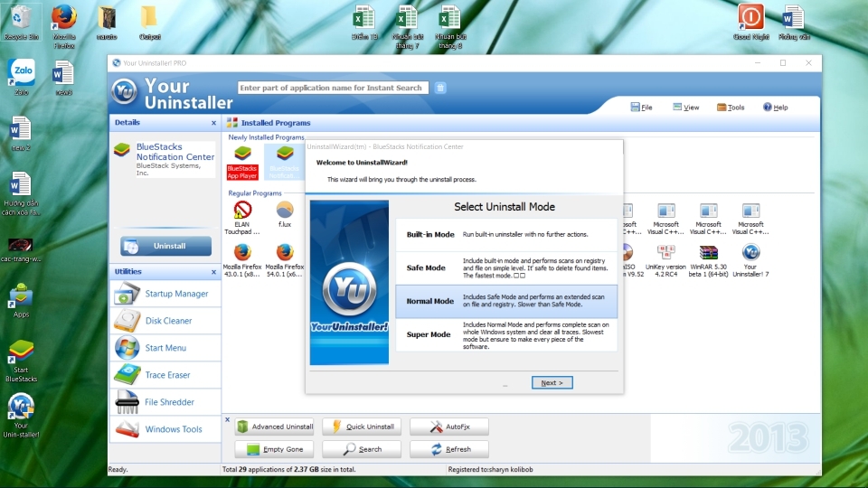Choose Safe Mode uninstall option
This screenshot has width=868, height=488.
(x=506, y=267)
